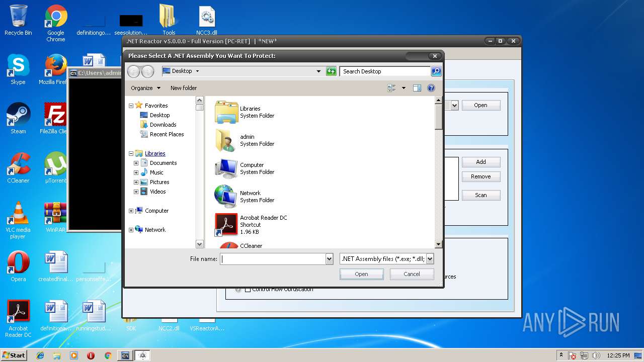Open the File name history dropdown
Image resolution: width=644 pixels, height=362 pixels.
click(x=330, y=259)
